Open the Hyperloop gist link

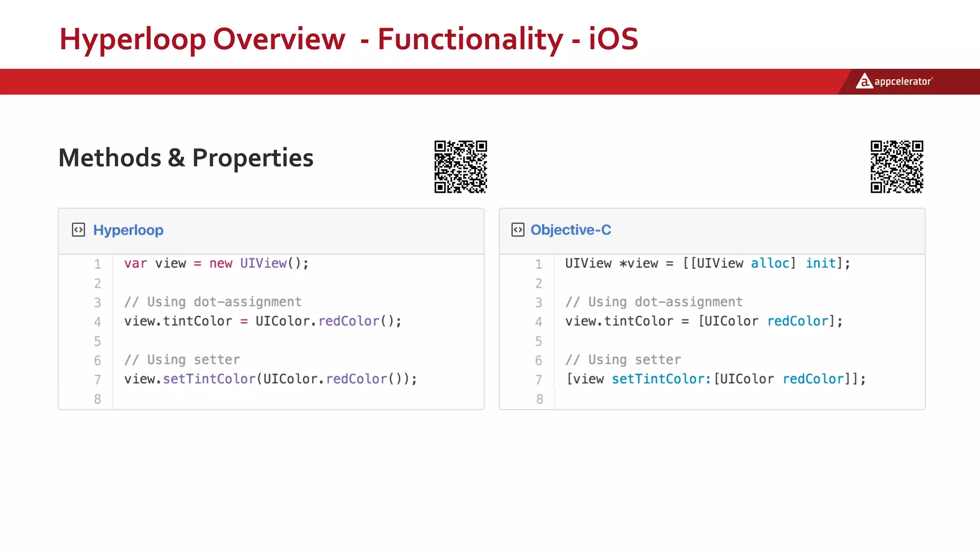(x=128, y=230)
